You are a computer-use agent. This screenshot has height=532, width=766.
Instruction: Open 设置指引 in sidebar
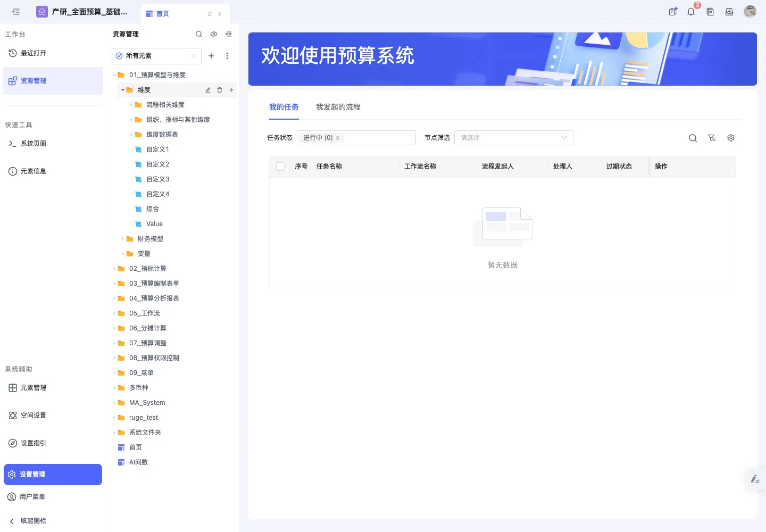(53, 443)
